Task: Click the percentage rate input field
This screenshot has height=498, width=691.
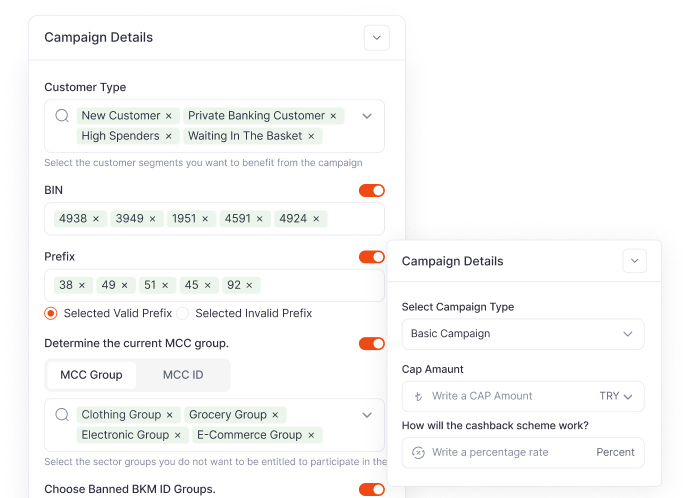Action: point(500,452)
